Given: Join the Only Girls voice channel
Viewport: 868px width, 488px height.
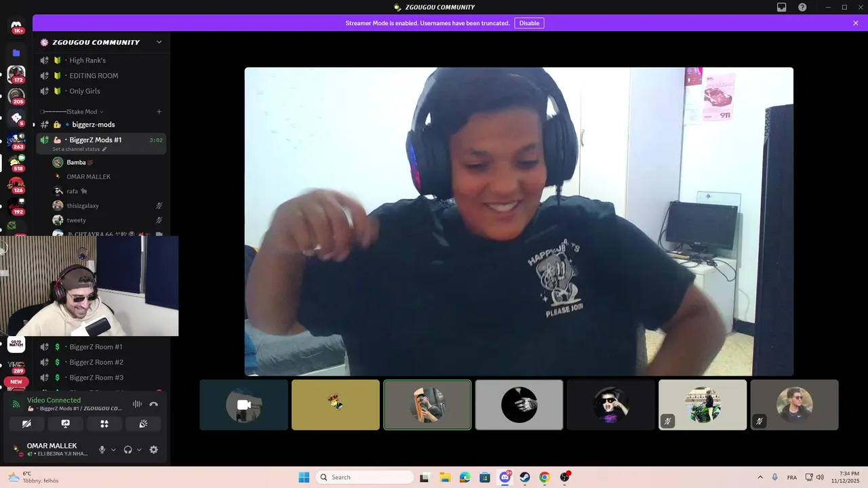Looking at the screenshot, I should pos(102,91).
